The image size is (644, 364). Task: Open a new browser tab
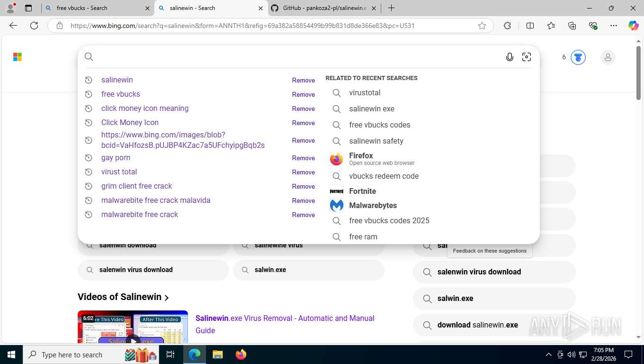(x=391, y=8)
